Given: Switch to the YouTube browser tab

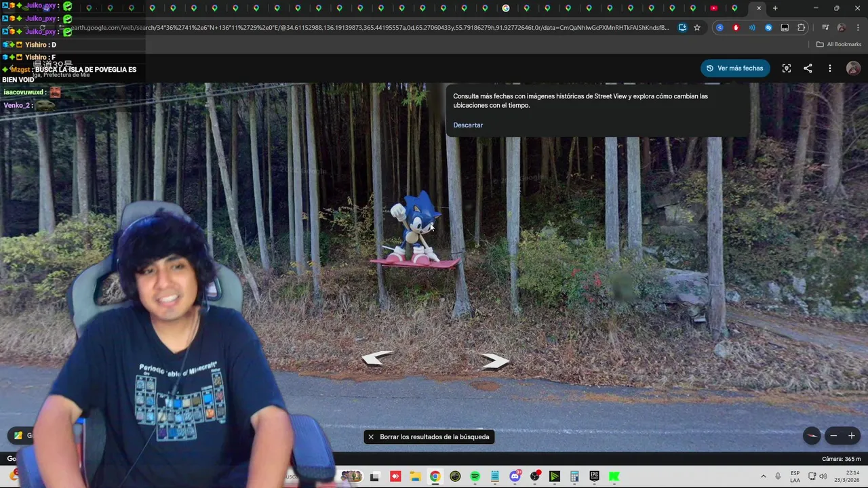Looking at the screenshot, I should 714,8.
